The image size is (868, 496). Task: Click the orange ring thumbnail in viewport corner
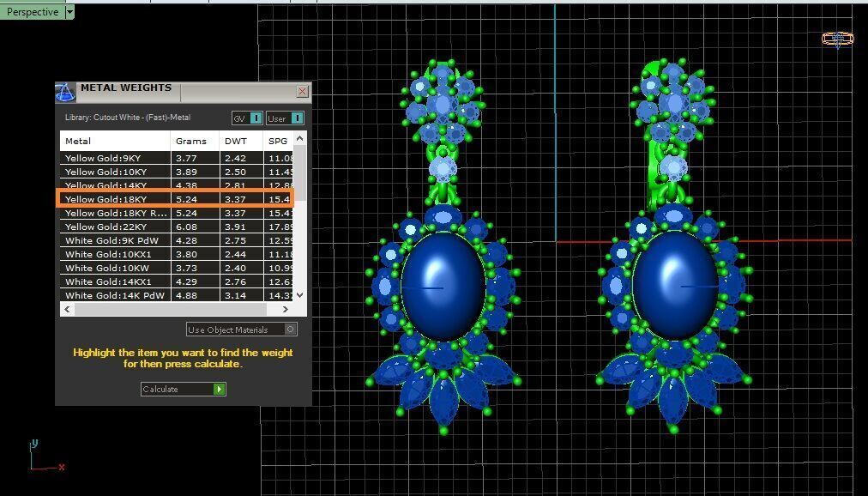pos(838,39)
